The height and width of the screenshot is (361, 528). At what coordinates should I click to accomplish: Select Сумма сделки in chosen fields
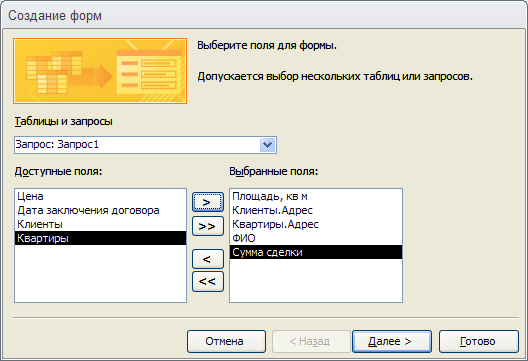click(x=316, y=252)
